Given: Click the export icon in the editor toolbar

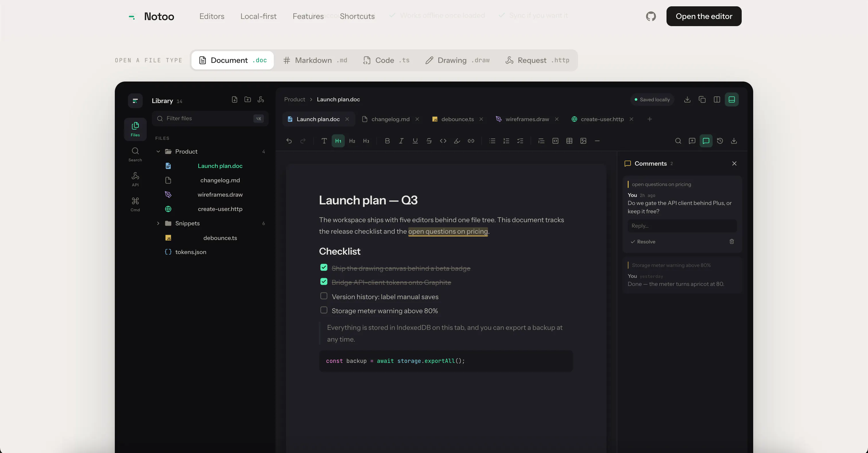Looking at the screenshot, I should tap(734, 141).
